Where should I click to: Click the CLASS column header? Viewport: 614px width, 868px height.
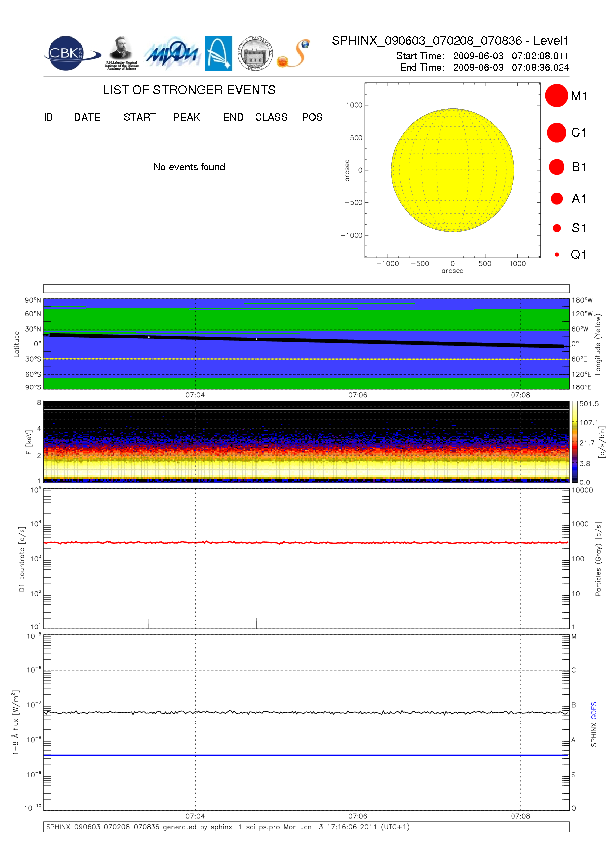tap(271, 117)
